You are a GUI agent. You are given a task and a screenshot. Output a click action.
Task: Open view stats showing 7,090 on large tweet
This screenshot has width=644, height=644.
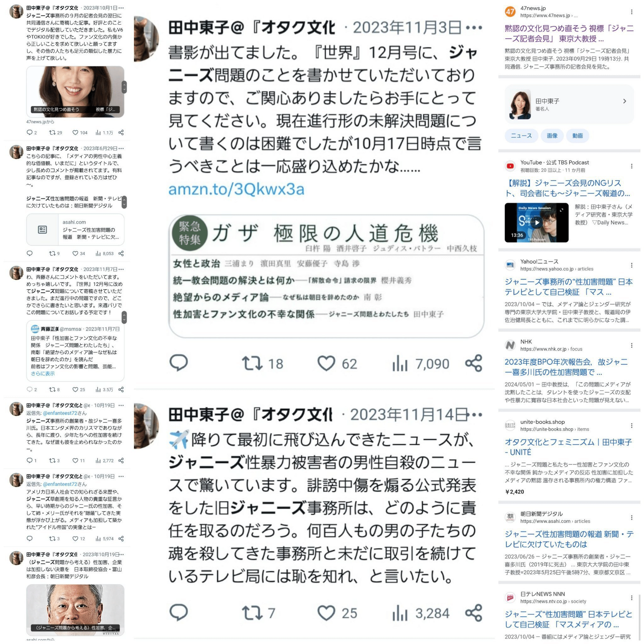point(421,363)
